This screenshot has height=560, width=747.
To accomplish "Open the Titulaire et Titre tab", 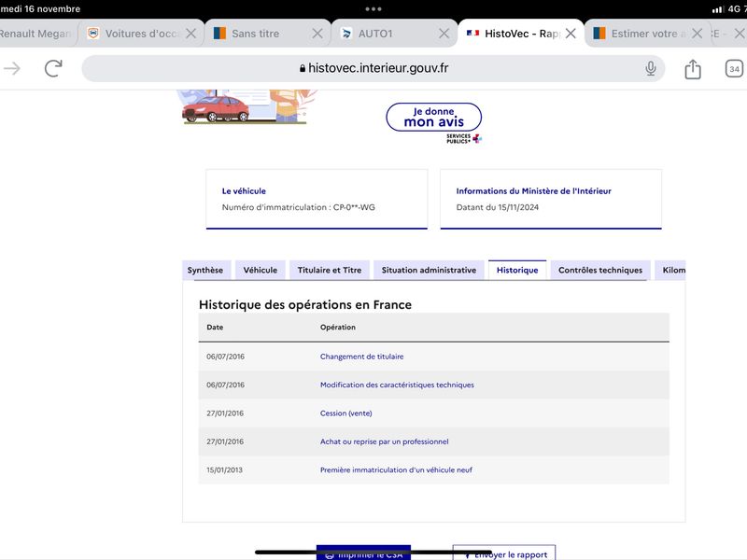I will click(330, 270).
